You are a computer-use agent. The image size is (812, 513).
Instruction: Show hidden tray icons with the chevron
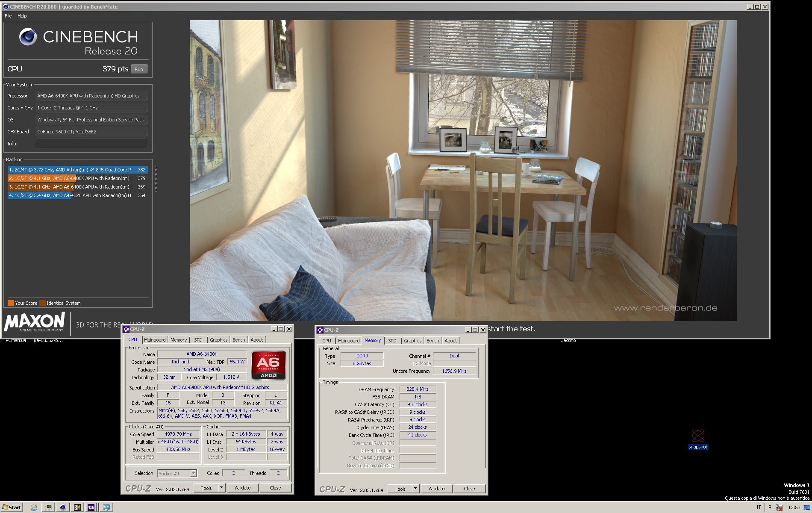coord(770,507)
